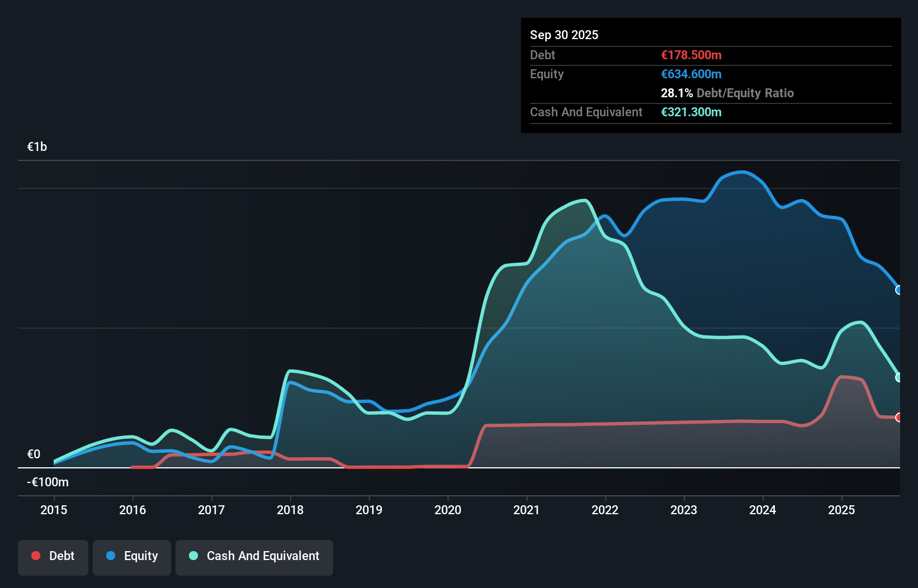Click the 28.1% Debt/Equity Ratio row
This screenshot has width=918, height=588.
click(x=727, y=93)
